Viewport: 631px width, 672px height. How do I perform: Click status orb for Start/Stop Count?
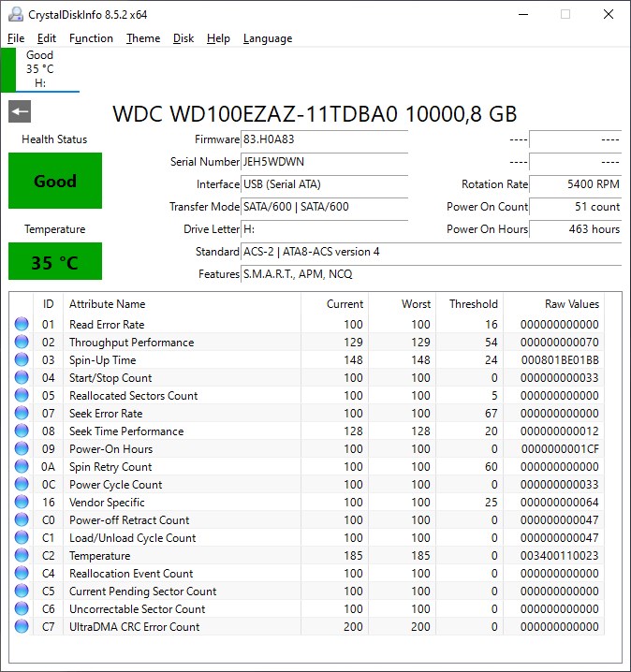tap(22, 377)
